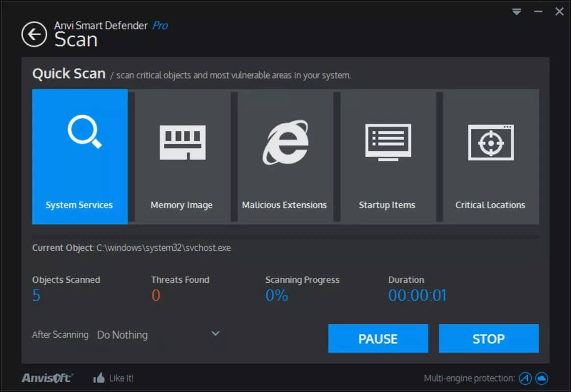Expand the Do Nothing action list

pyautogui.click(x=123, y=335)
